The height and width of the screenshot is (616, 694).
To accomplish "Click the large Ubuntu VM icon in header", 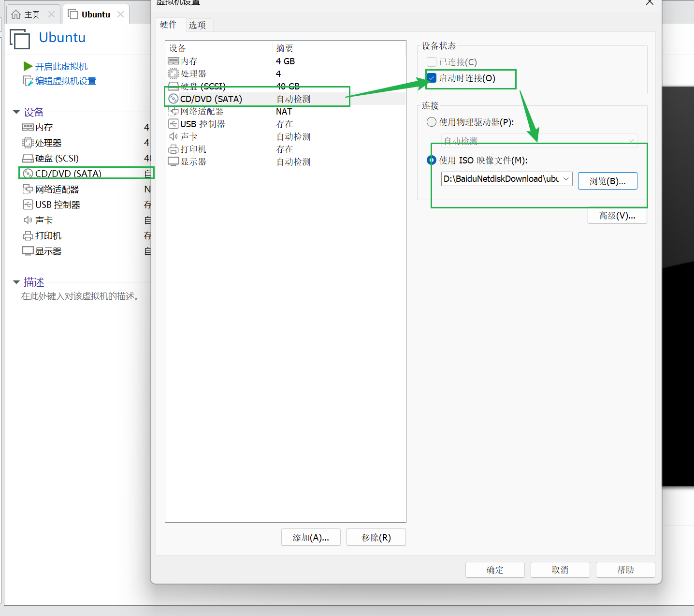I will pos(20,39).
